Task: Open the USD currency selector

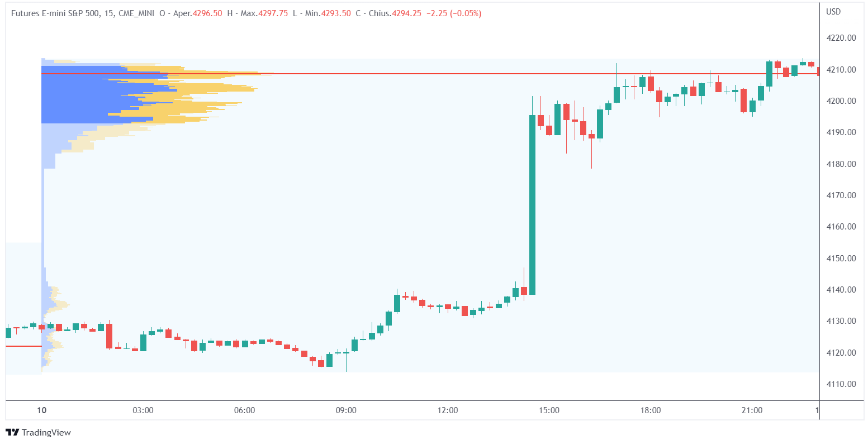Action: pyautogui.click(x=833, y=12)
